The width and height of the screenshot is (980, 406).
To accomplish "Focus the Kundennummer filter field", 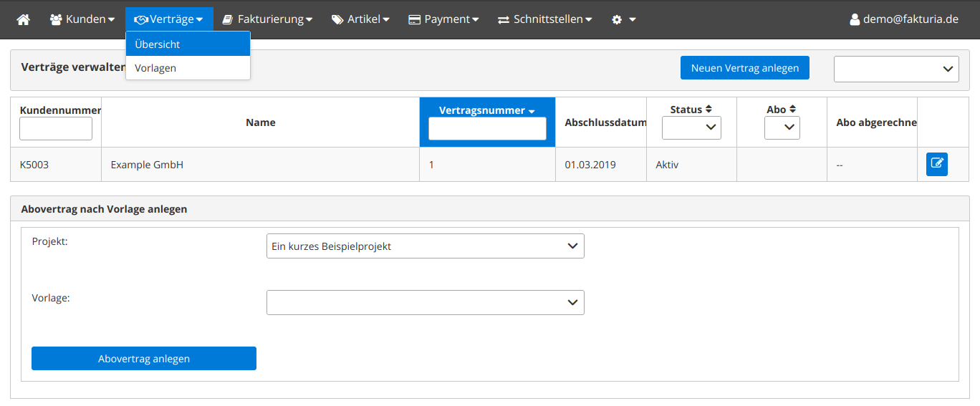I will point(56,129).
